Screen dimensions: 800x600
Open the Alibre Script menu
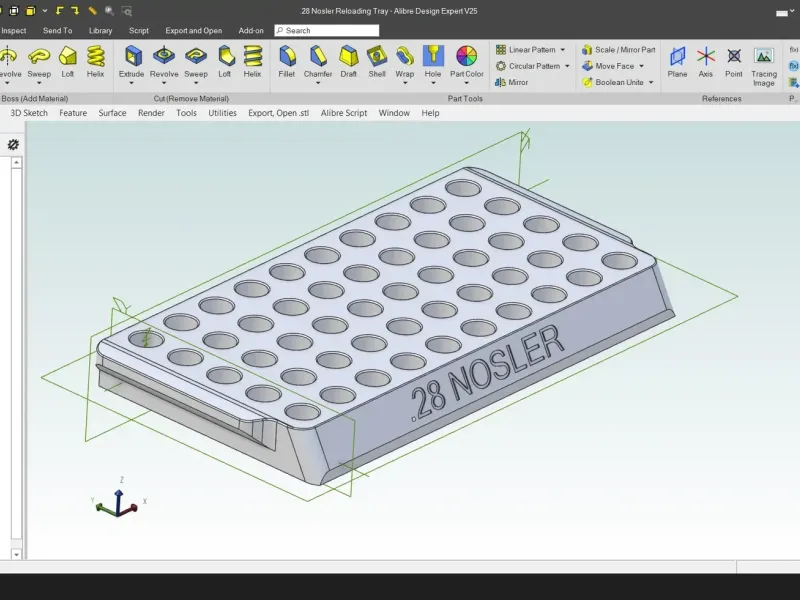tap(344, 113)
